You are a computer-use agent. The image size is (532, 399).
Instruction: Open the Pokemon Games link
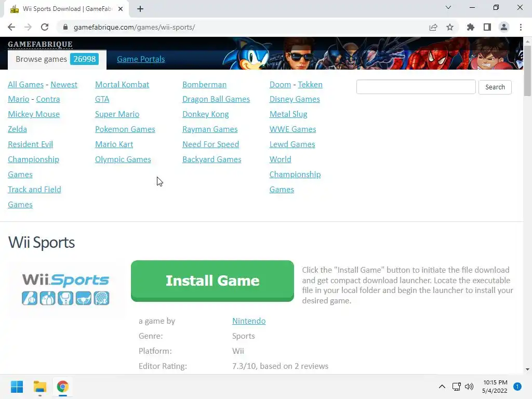tap(125, 129)
